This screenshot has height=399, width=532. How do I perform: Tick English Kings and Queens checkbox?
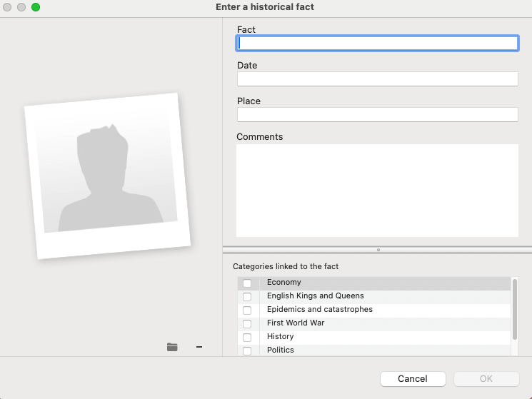click(x=247, y=297)
